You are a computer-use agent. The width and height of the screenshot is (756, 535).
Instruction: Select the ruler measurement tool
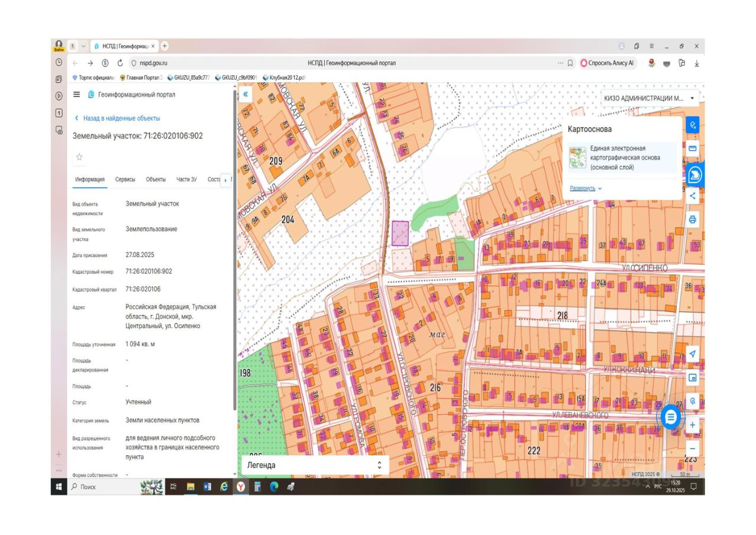pyautogui.click(x=693, y=148)
